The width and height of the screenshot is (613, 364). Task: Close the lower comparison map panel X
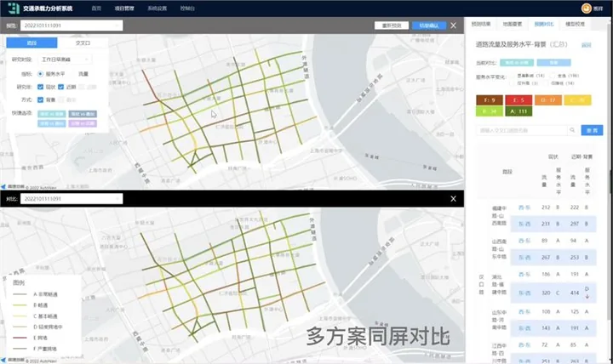tap(453, 199)
